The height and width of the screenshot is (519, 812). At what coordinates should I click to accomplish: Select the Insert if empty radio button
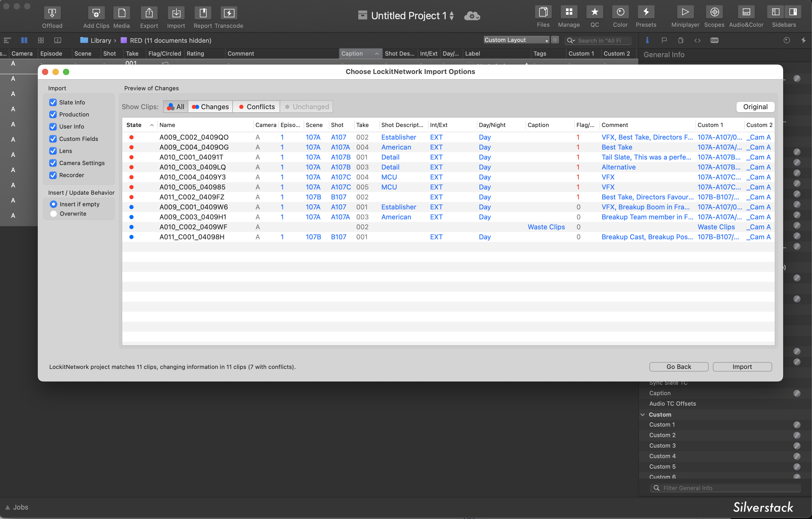(53, 204)
